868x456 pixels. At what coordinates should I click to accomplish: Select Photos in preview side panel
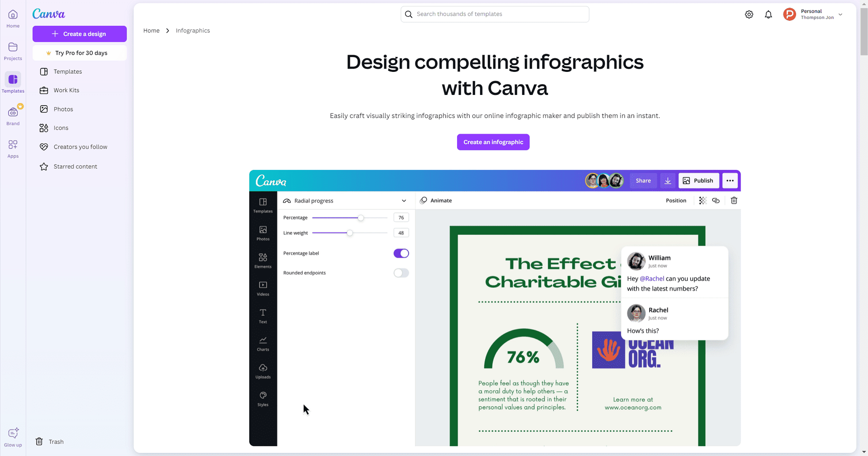[x=263, y=233]
